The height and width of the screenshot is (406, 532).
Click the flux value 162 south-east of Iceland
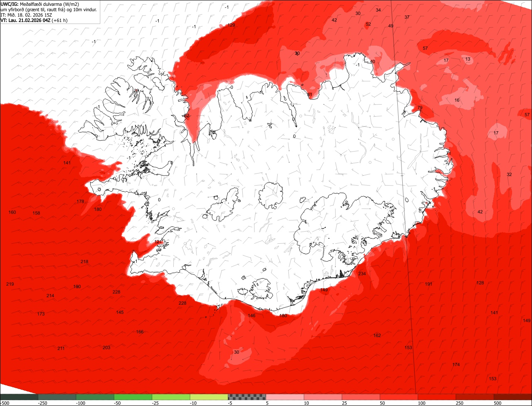377,335
